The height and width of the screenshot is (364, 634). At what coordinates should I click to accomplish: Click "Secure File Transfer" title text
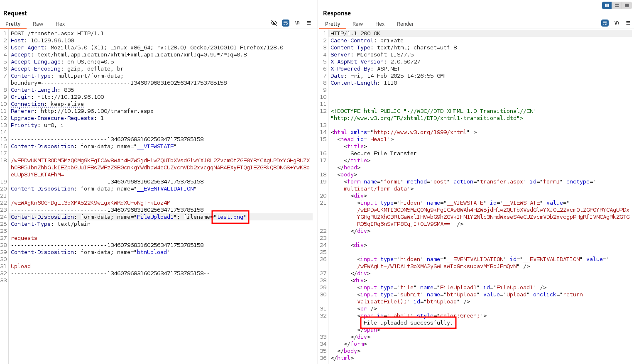pyautogui.click(x=384, y=154)
